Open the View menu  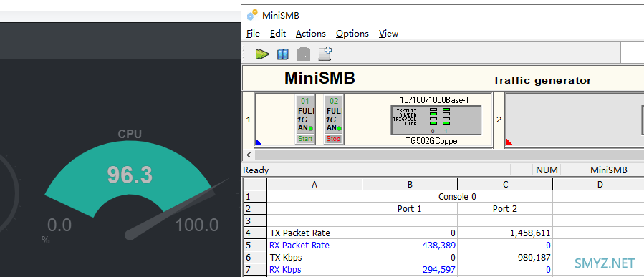point(388,34)
